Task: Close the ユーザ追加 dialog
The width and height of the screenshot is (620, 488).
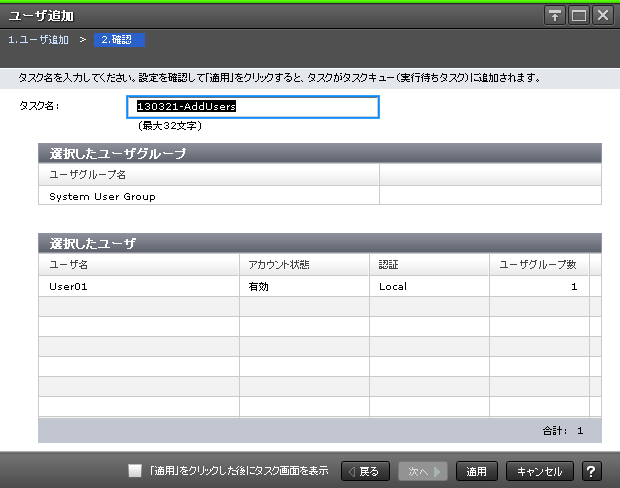Action: 603,16
